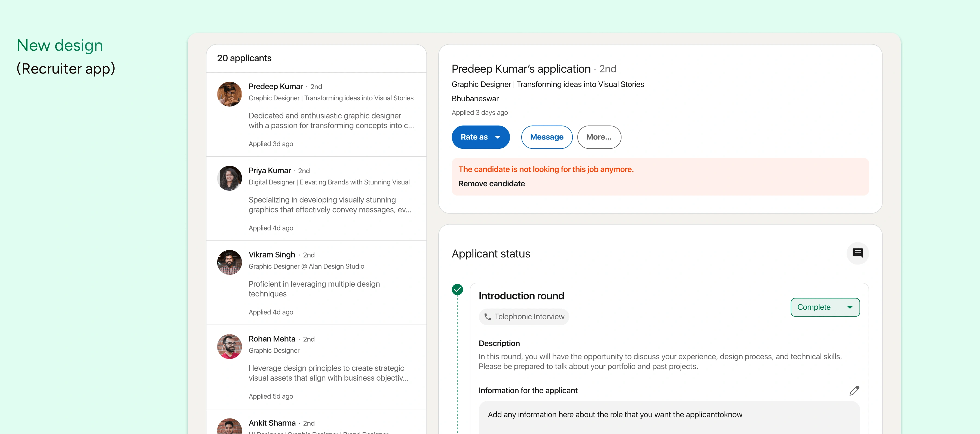Open Vikram Singh's name link
The height and width of the screenshot is (434, 980).
272,255
